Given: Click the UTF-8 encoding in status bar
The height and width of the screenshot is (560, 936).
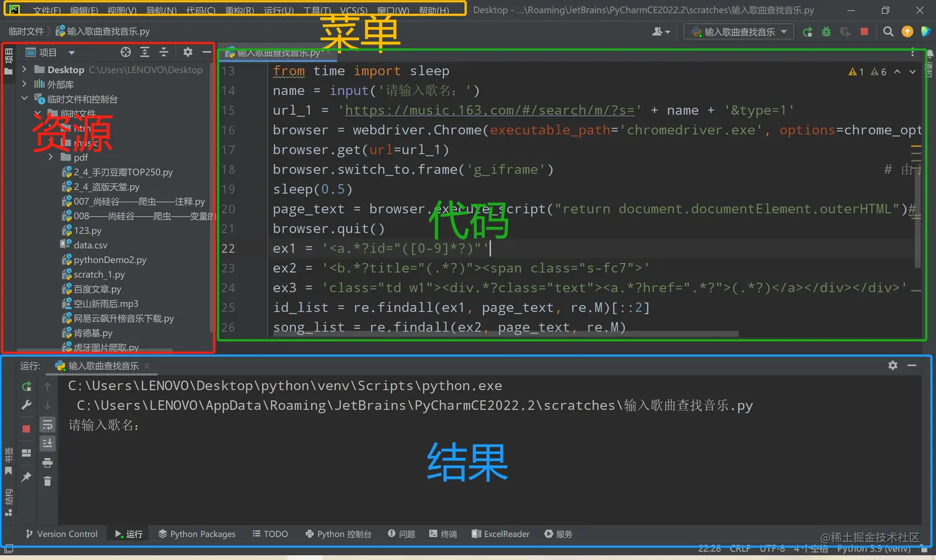Looking at the screenshot, I should pyautogui.click(x=772, y=548).
